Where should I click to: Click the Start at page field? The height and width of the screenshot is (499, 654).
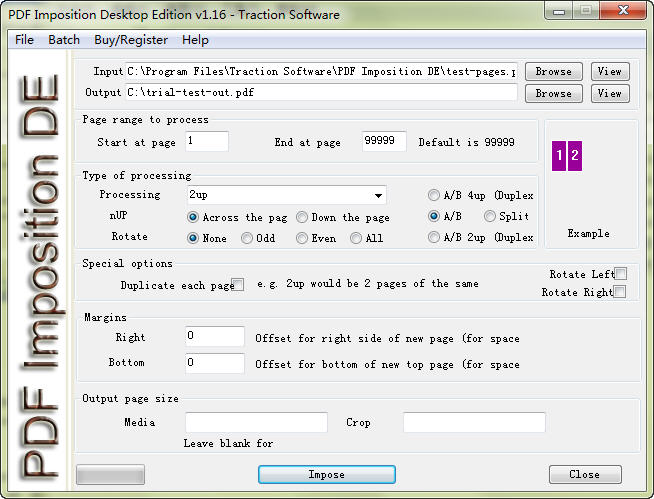(x=207, y=141)
